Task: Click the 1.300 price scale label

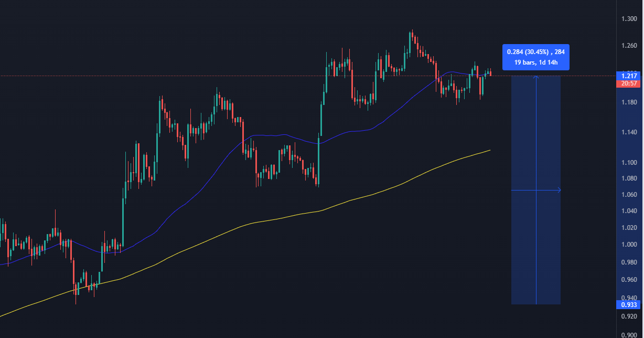Action: pyautogui.click(x=629, y=19)
